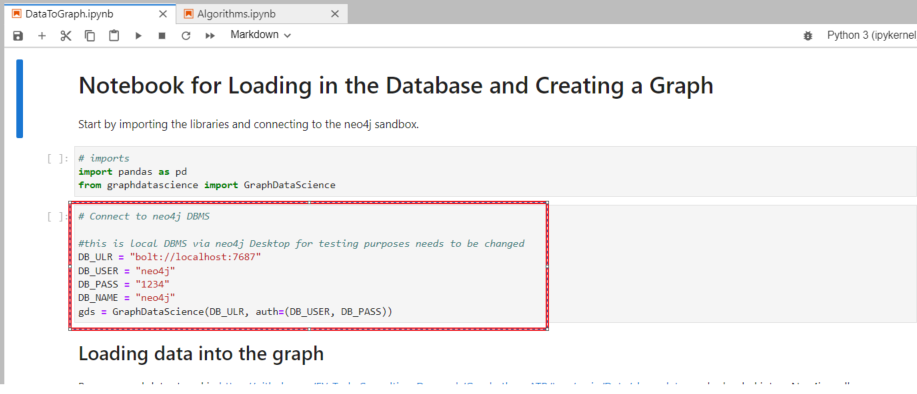Click the gds = GraphDataScience(...) line
Screen dimensions: 917x394
(235, 312)
